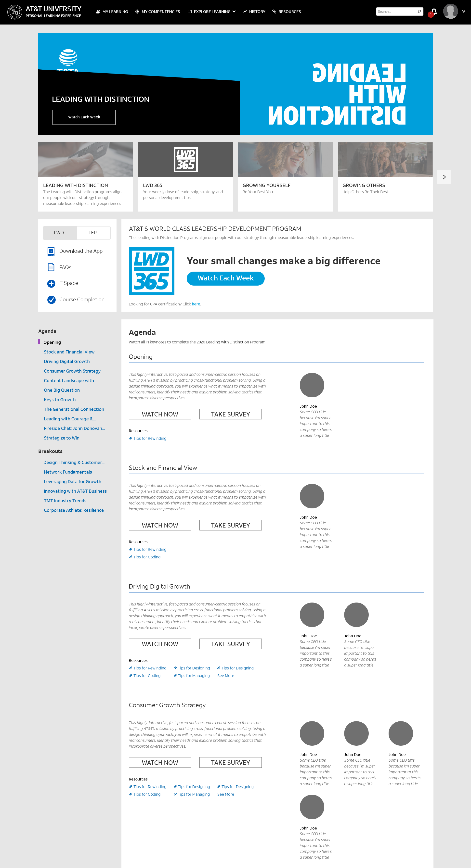The width and height of the screenshot is (471, 868).
Task: Open Resources in top navigation
Action: coord(287,12)
